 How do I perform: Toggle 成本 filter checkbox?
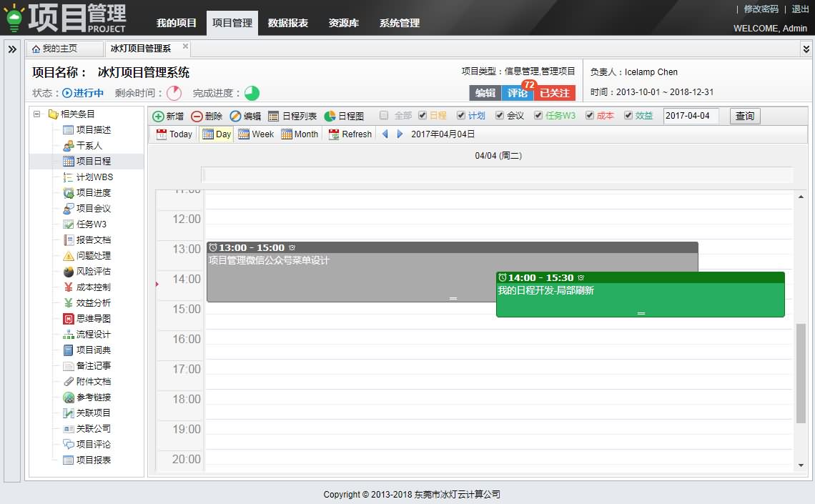click(x=589, y=115)
